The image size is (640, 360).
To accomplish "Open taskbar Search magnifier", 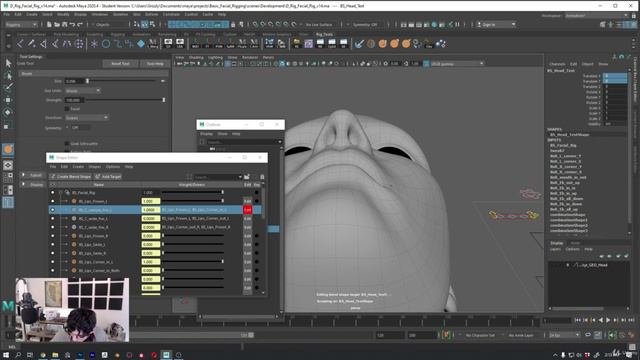I will point(18,355).
